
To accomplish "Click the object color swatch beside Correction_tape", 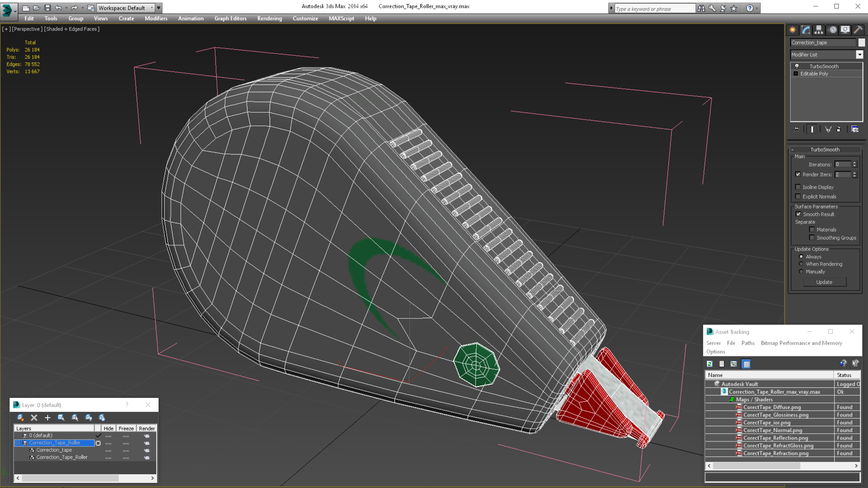I will pos(861,42).
